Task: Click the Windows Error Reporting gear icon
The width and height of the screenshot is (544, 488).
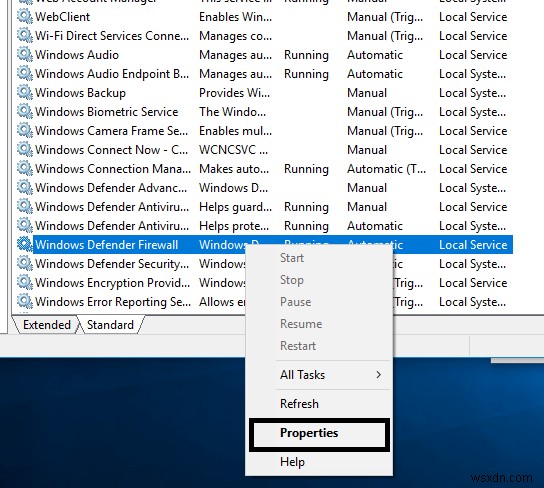Action: coord(25,301)
